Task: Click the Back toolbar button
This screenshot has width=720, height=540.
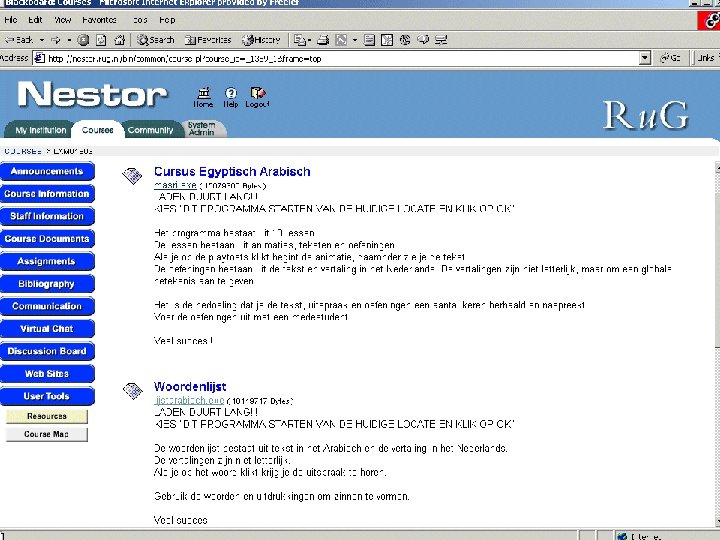Action: [x=19, y=40]
